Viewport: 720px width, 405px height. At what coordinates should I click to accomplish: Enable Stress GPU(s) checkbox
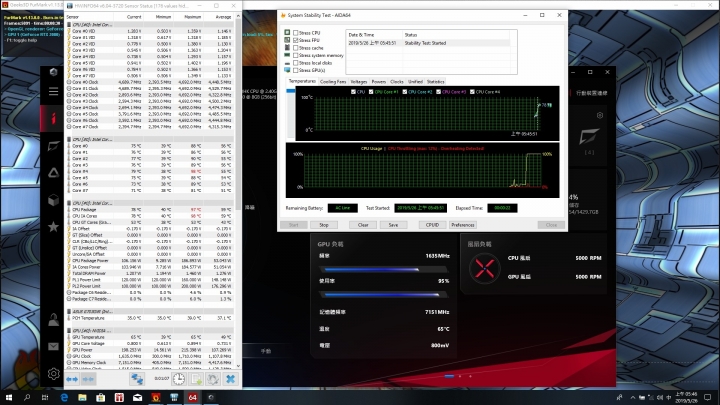(x=296, y=70)
